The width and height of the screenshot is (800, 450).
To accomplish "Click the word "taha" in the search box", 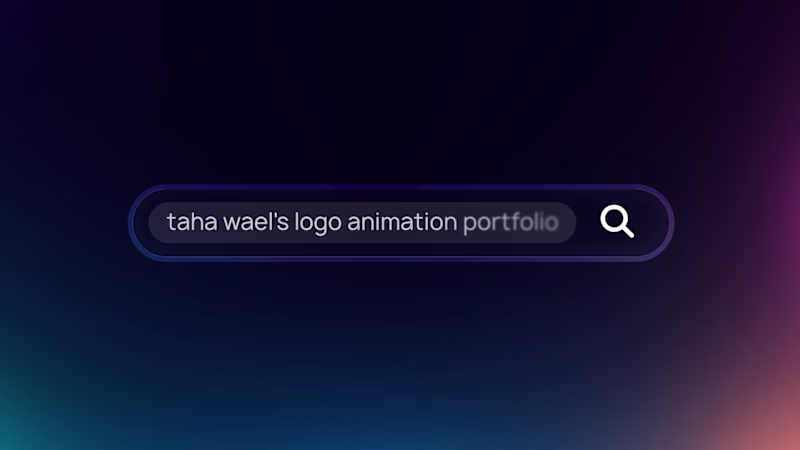I will pos(192,222).
